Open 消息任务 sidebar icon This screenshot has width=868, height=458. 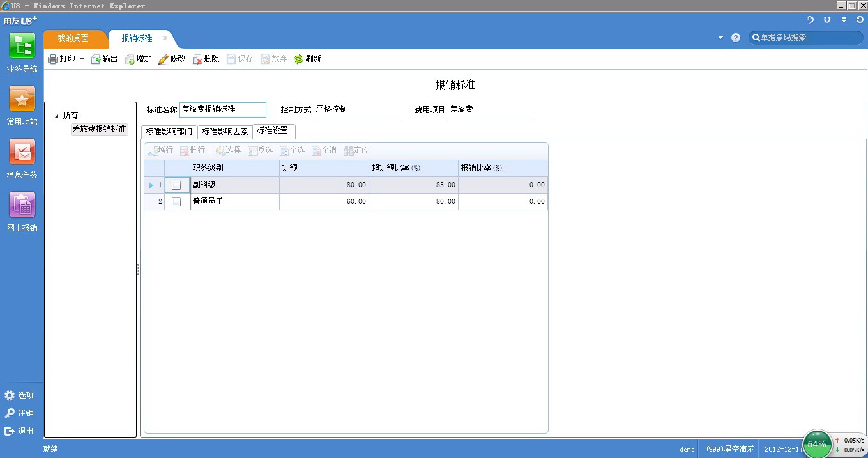(22, 152)
